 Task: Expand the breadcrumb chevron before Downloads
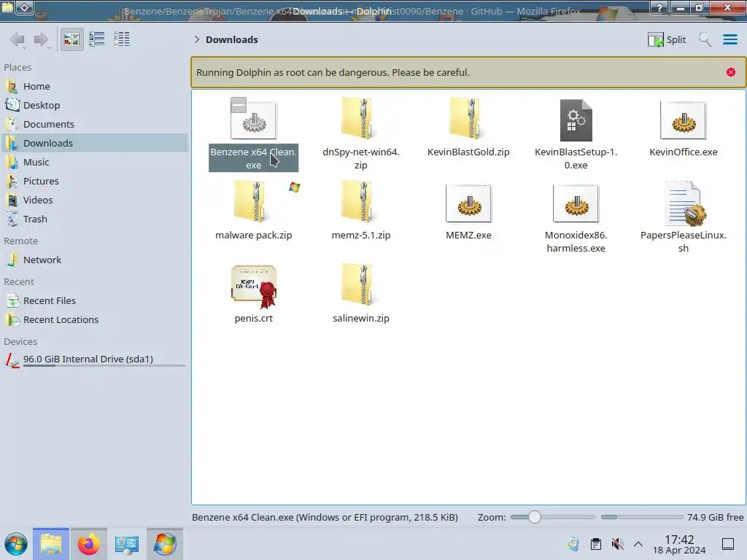(x=197, y=39)
